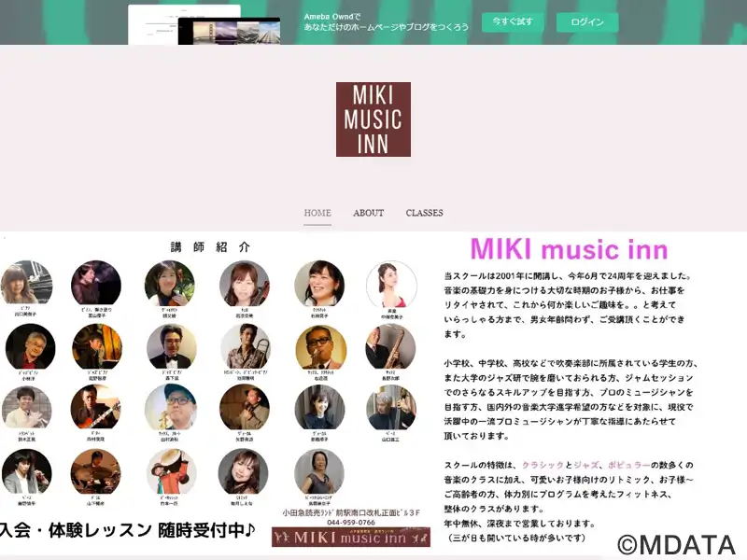Select the man with glasses, gold background
Viewport: 747px width, 560px height.
tap(320, 348)
